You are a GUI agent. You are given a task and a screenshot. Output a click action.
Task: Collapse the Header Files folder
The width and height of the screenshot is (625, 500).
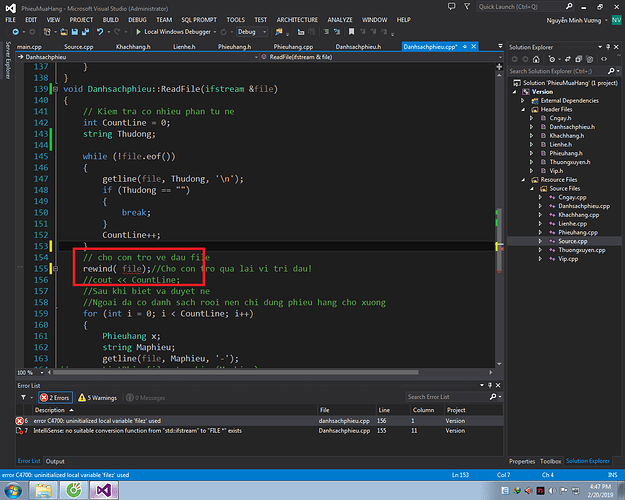pyautogui.click(x=523, y=110)
